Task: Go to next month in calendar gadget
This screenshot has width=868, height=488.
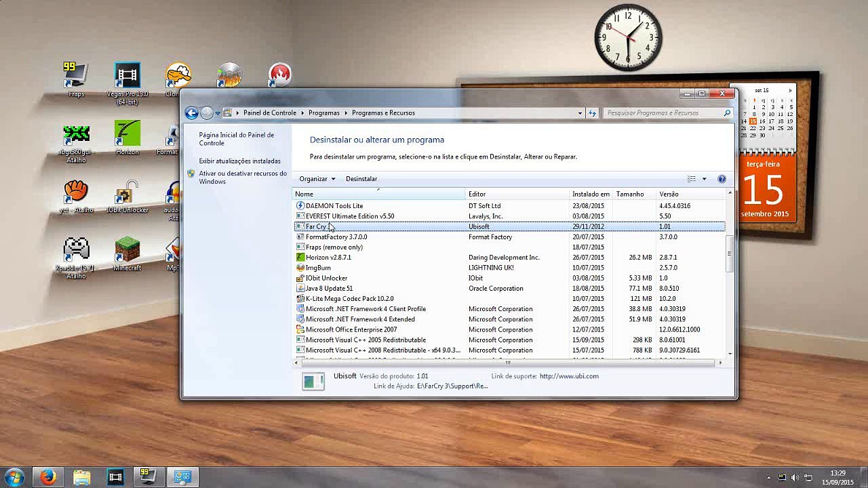Action: [x=790, y=90]
